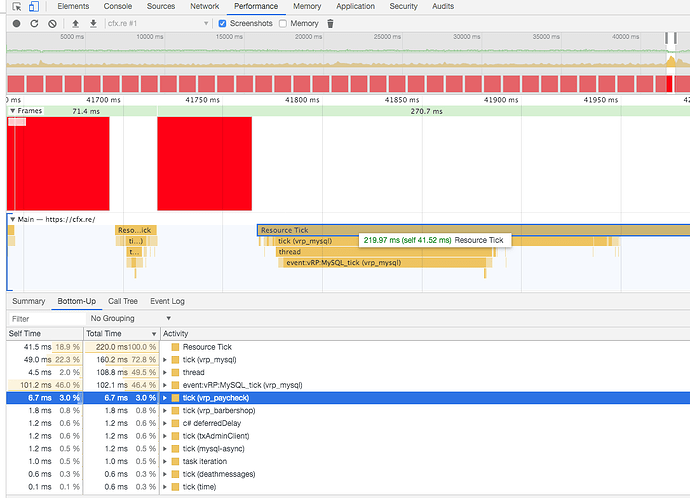
Task: Click the load profile upload arrow
Action: (x=75, y=23)
